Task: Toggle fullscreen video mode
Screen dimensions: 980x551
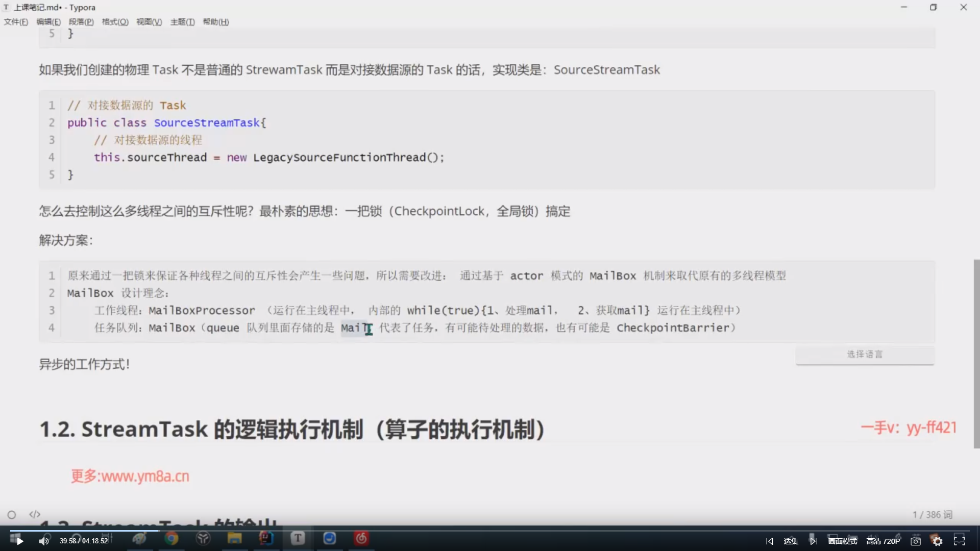Action: pyautogui.click(x=960, y=541)
